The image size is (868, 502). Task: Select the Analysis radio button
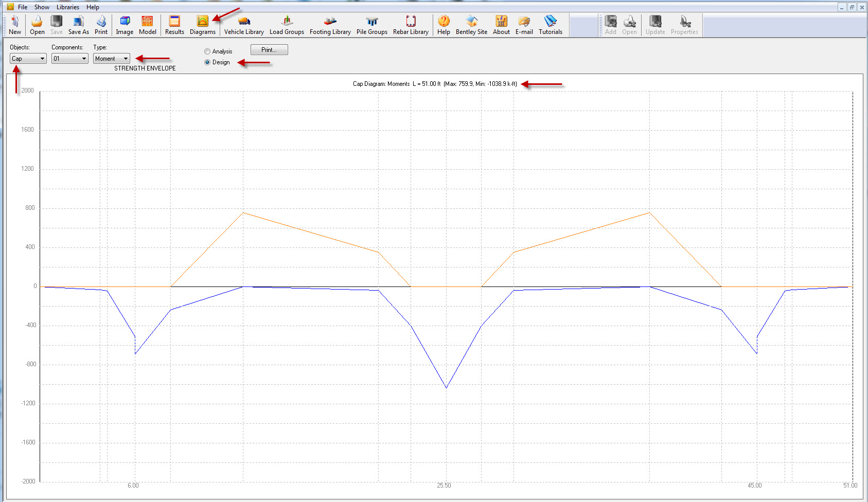(x=207, y=51)
